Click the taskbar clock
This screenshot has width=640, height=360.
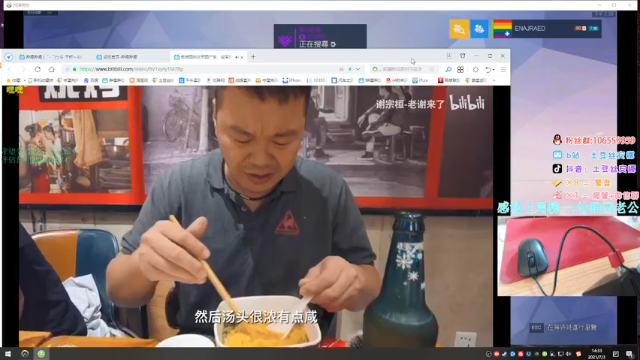coord(597,354)
